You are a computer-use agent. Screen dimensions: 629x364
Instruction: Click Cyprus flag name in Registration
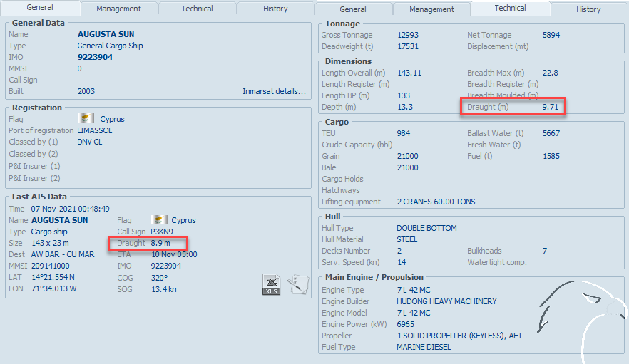[113, 119]
